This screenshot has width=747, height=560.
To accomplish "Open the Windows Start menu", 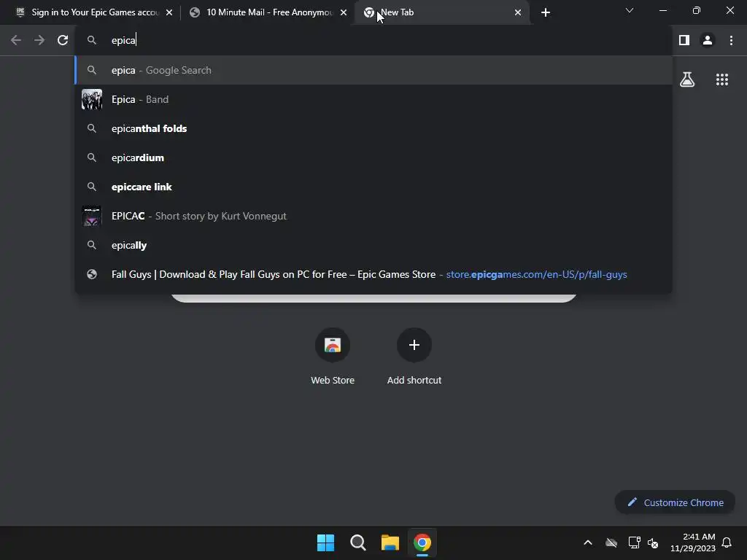I will click(326, 542).
